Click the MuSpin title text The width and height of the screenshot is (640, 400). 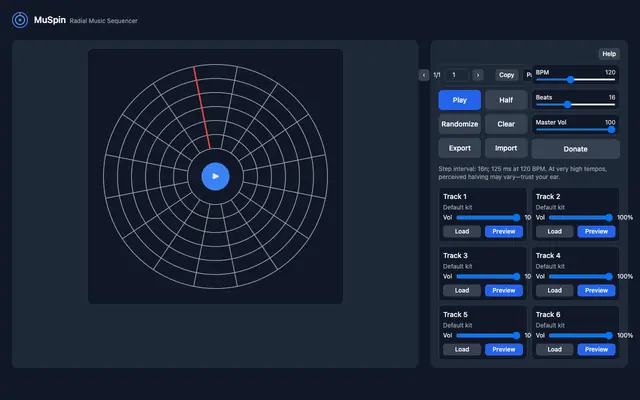pyautogui.click(x=50, y=20)
